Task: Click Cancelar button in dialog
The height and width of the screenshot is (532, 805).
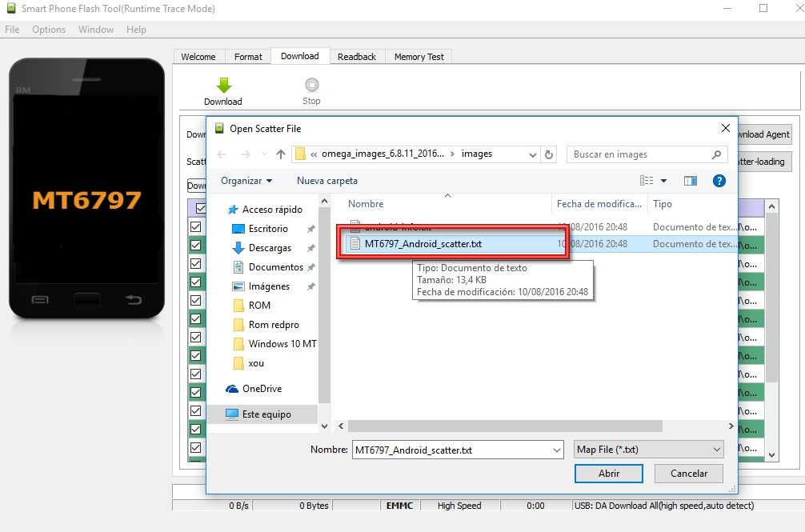Action: (x=689, y=474)
